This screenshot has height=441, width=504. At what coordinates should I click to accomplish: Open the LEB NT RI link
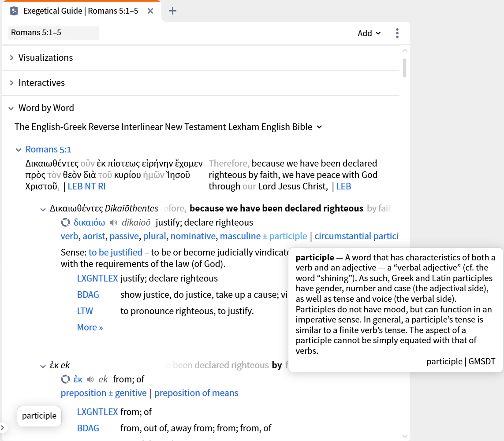pyautogui.click(x=86, y=186)
